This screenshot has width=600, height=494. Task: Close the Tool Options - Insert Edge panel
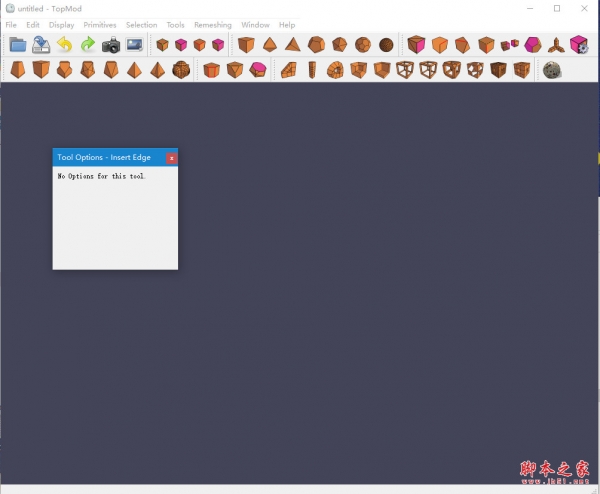(x=171, y=158)
